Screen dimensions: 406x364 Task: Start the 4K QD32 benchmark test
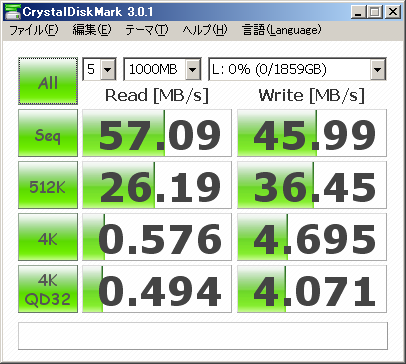point(48,289)
